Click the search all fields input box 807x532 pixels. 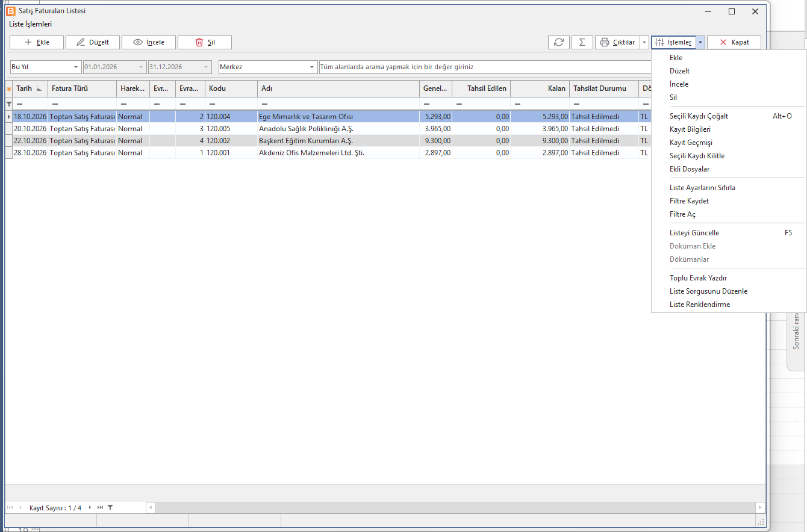tap(485, 67)
